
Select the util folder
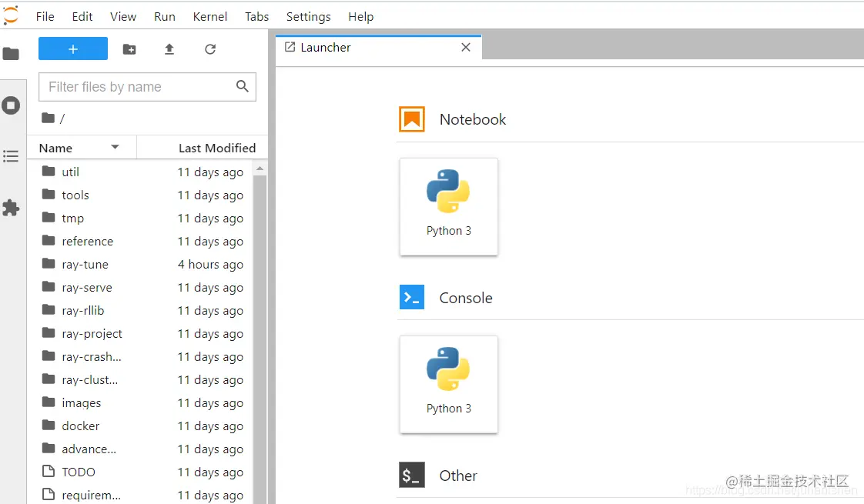tap(140, 172)
